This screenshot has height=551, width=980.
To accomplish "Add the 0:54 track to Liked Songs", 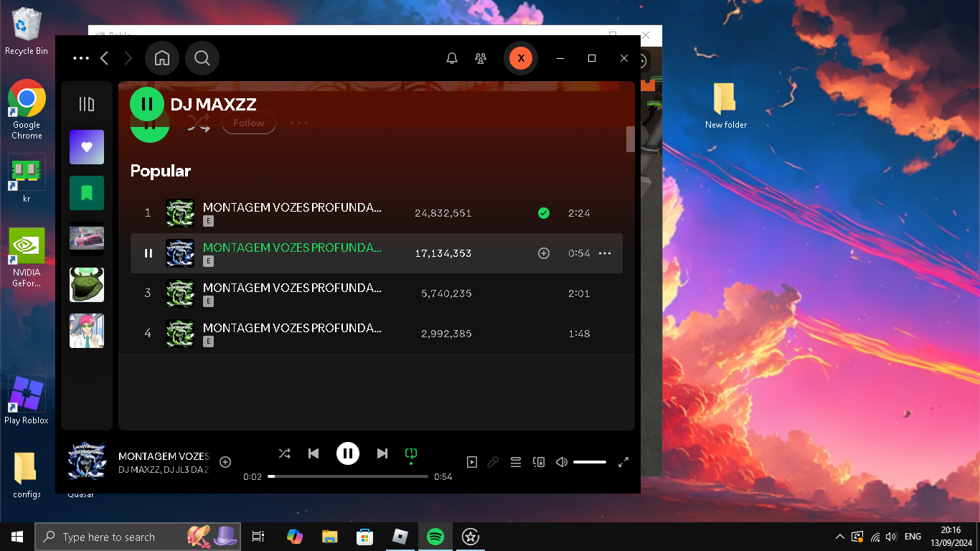I will pyautogui.click(x=544, y=253).
